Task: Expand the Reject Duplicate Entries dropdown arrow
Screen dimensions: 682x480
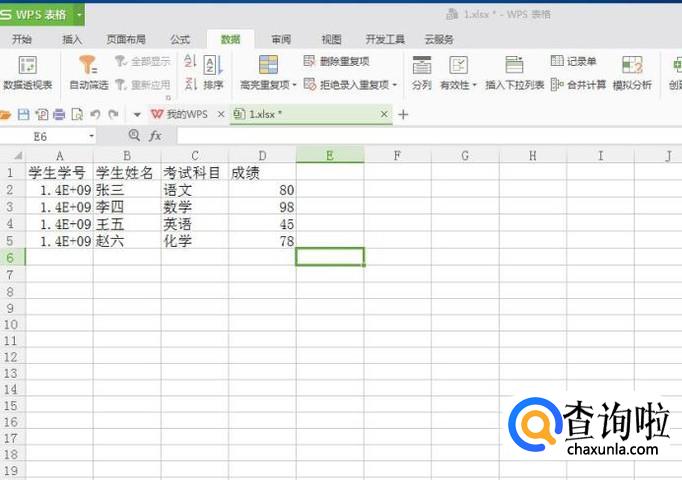Action: click(x=394, y=85)
